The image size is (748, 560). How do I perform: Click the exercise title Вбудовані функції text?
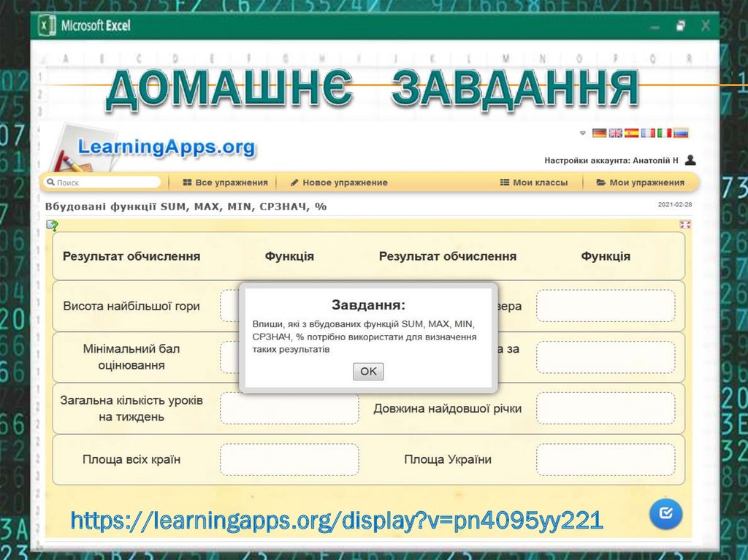[x=186, y=207]
